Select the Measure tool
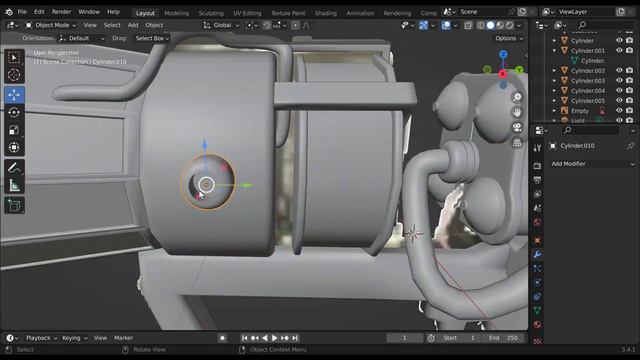Screen dimensions: 640x360 pos(14,185)
